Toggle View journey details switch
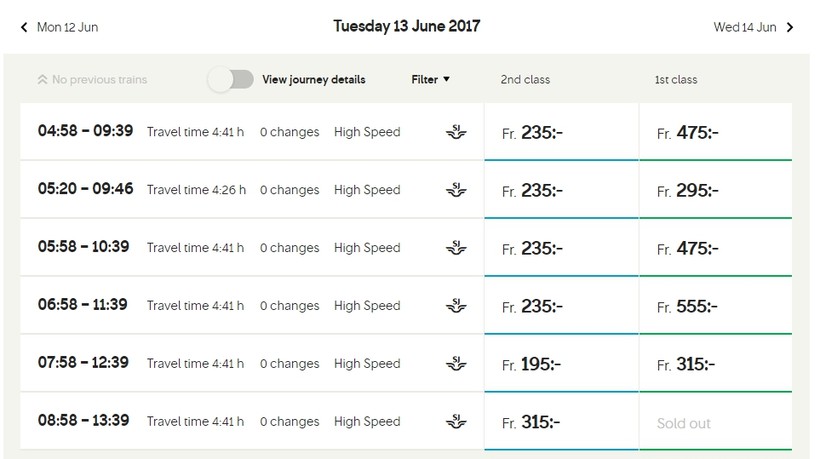820x459 pixels. point(231,79)
